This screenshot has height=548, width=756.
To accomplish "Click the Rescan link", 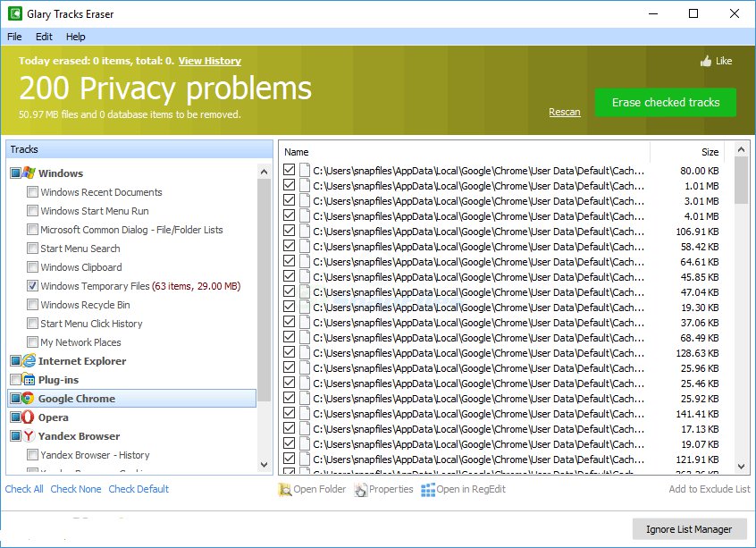I will coord(565,112).
